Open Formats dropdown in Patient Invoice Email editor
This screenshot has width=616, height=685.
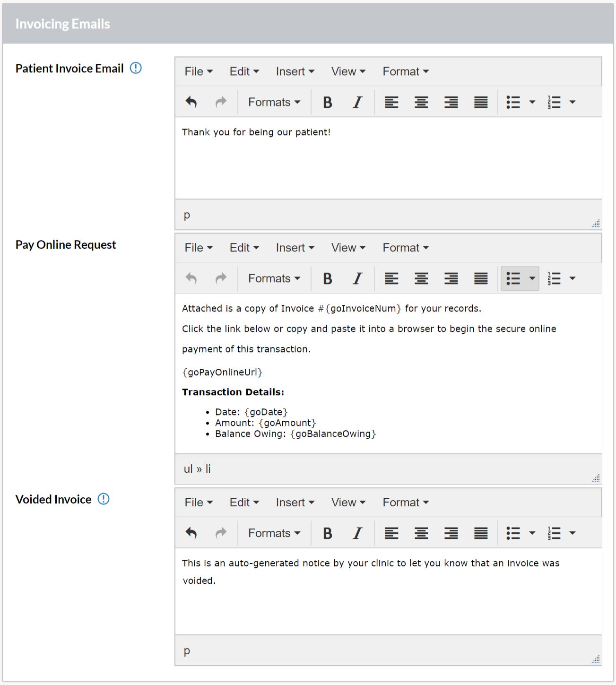click(x=274, y=102)
